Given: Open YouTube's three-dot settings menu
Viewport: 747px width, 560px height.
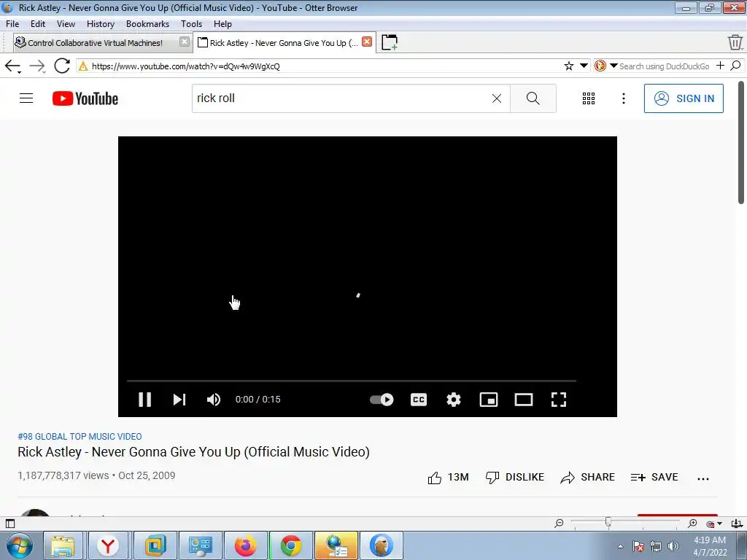Looking at the screenshot, I should tap(624, 98).
